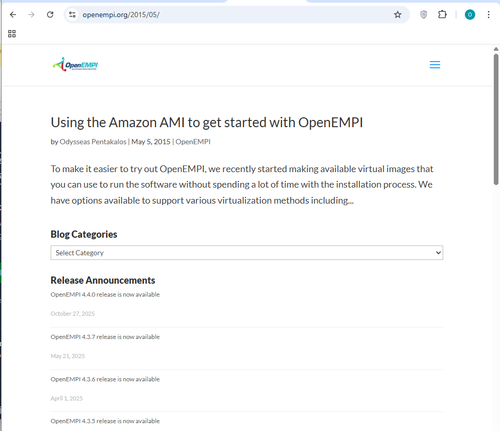The width and height of the screenshot is (500, 431).
Task: Expand the Select Category dropdown
Action: [247, 253]
